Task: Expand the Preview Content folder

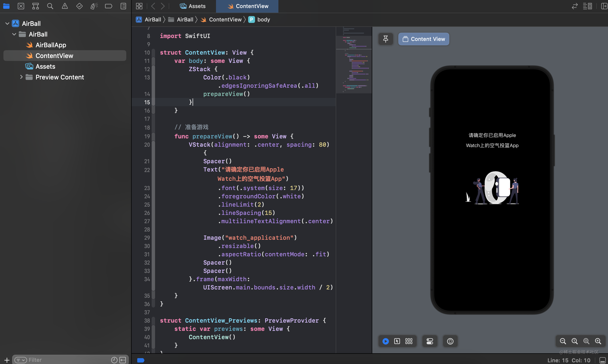Action: click(x=21, y=77)
